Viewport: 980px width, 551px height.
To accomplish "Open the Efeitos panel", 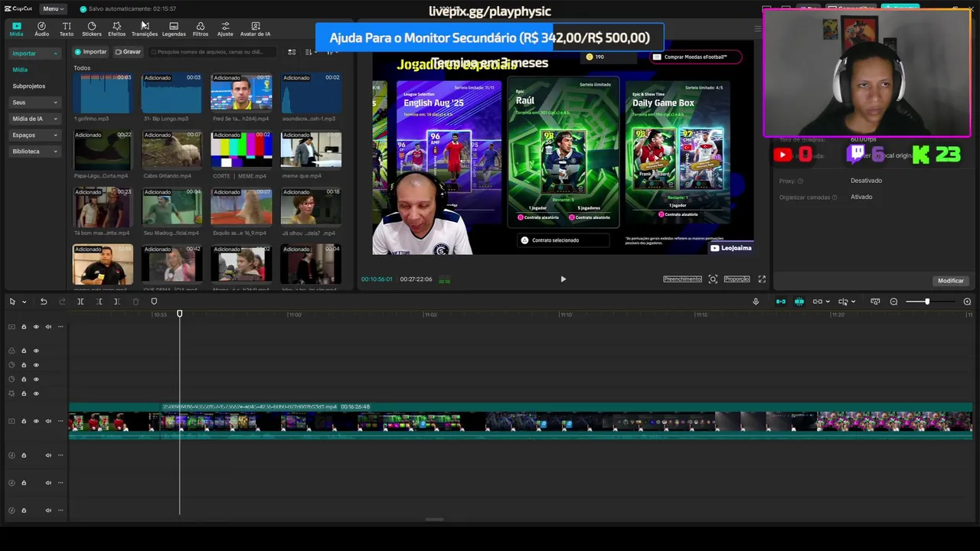I will tap(116, 29).
